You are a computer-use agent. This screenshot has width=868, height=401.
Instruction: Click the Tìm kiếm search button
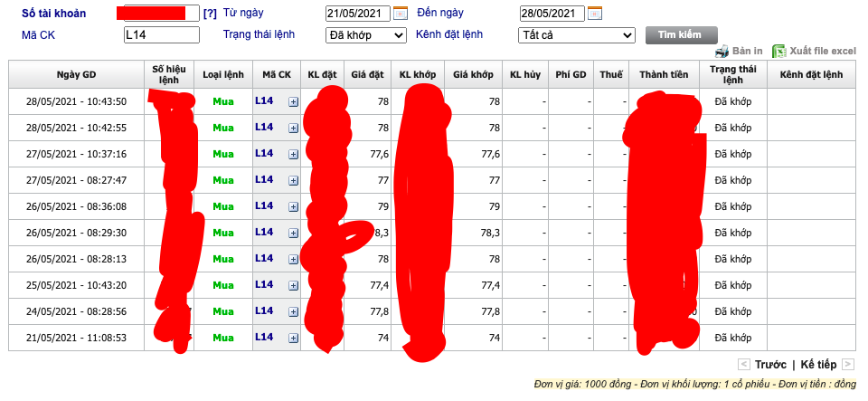pyautogui.click(x=682, y=35)
